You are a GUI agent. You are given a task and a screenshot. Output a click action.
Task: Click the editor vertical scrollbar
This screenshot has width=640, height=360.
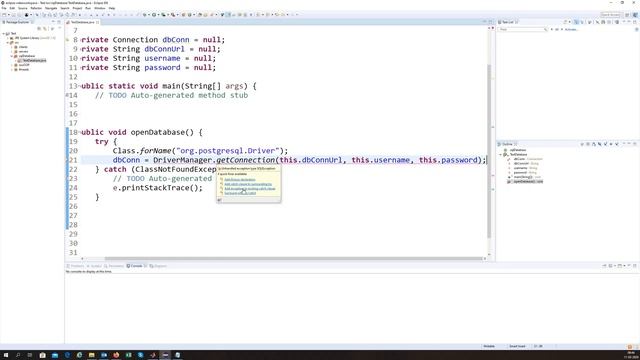(x=489, y=151)
